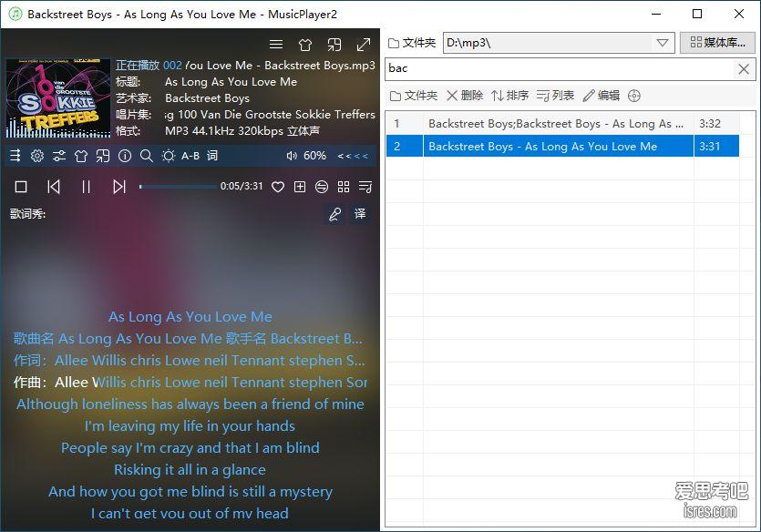The width and height of the screenshot is (761, 532).
Task: Click the 'As Long As You Love Me' lyric title line
Action: click(190, 317)
